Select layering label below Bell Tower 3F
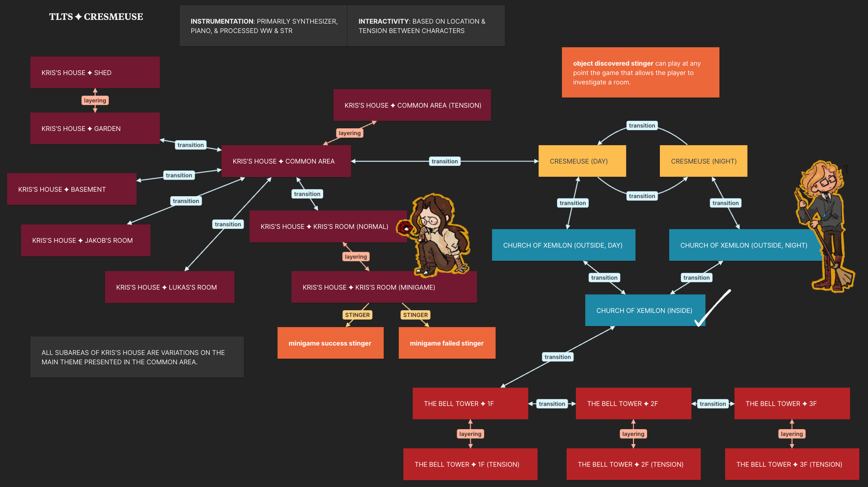The width and height of the screenshot is (868, 487). (792, 434)
